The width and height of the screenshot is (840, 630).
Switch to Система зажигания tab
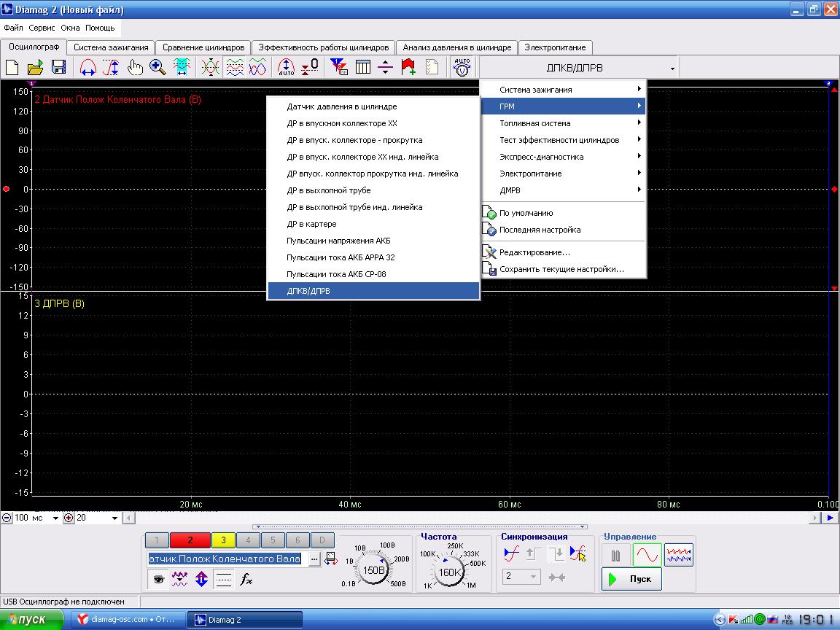pyautogui.click(x=111, y=47)
